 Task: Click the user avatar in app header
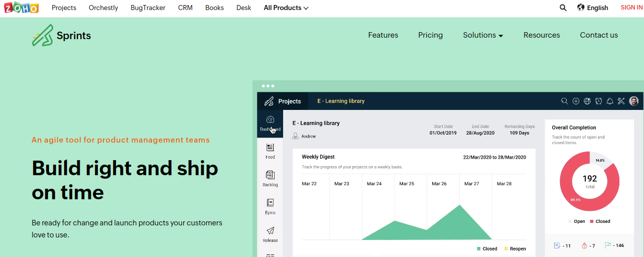tap(634, 101)
